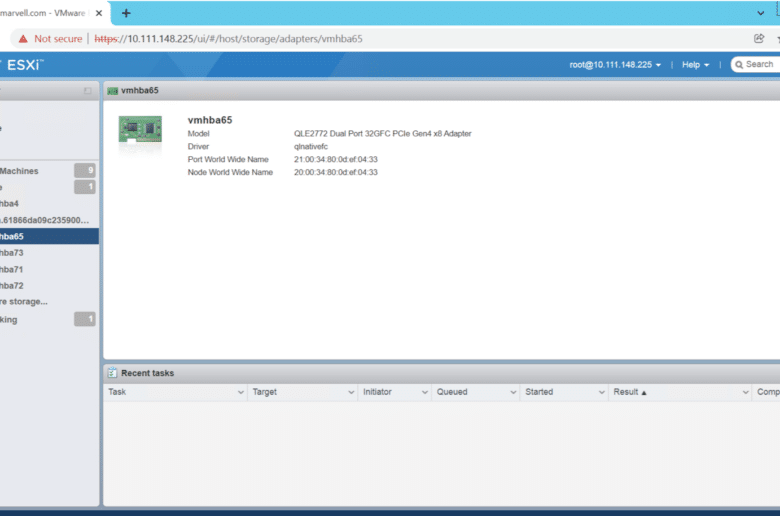
Task: Click the vmhba65 adapter icon in title bar
Action: click(x=112, y=91)
